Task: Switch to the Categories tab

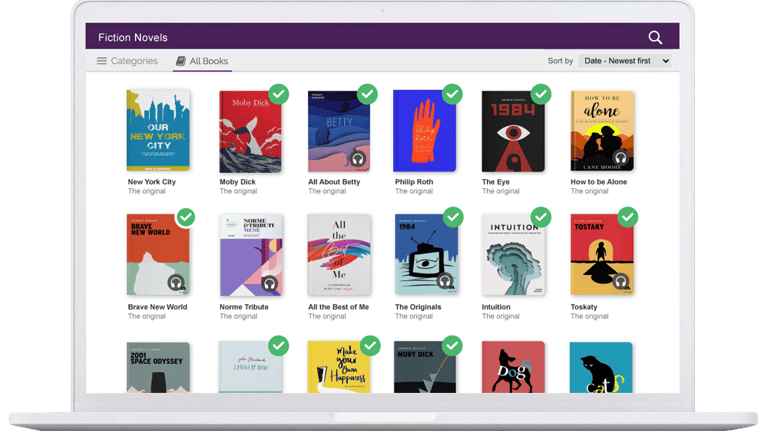Action: coord(127,61)
